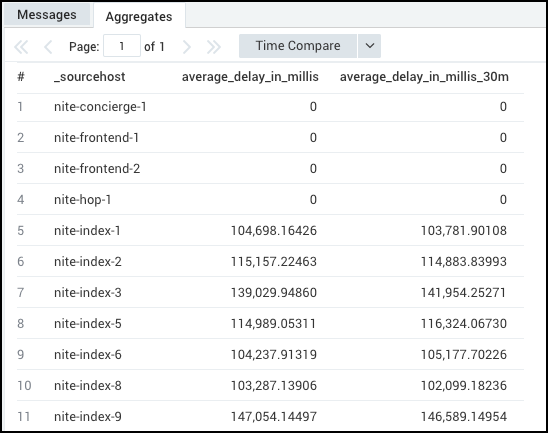
Task: Select the nite-index-8 host cell
Action: [x=88, y=386]
